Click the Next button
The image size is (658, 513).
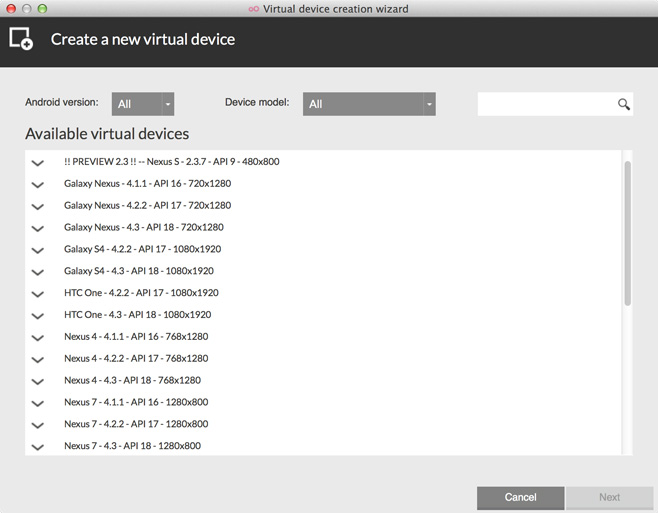(x=609, y=497)
